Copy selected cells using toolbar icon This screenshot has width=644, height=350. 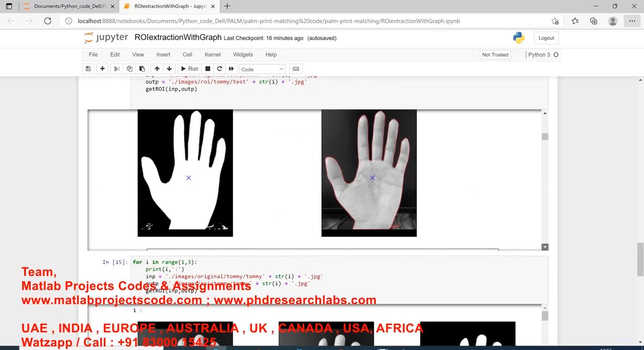[x=130, y=69]
